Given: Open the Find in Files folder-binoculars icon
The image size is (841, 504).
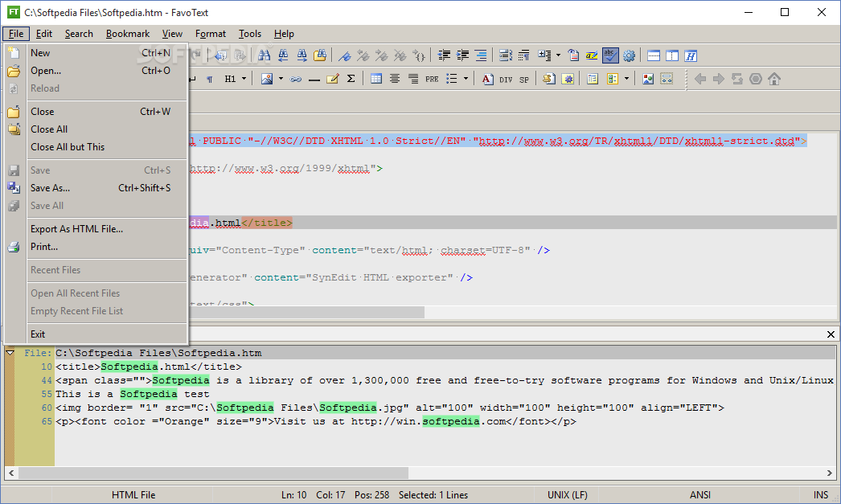Looking at the screenshot, I should click(x=320, y=55).
